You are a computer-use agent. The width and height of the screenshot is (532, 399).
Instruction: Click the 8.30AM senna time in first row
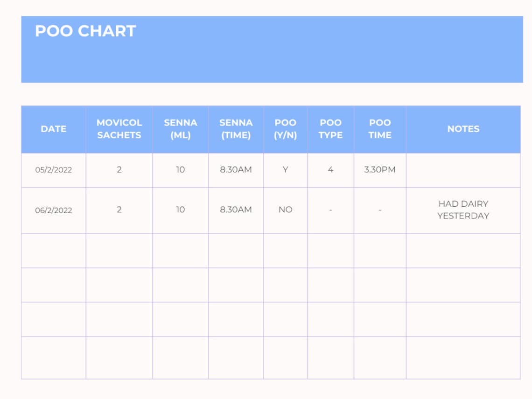236,170
